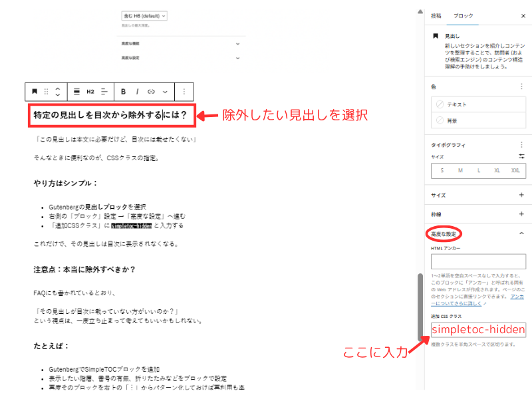Click the heading 注意点：本当に除外すべきか？
Image resolution: width=532 pixels, height=399 pixels.
tap(84, 269)
